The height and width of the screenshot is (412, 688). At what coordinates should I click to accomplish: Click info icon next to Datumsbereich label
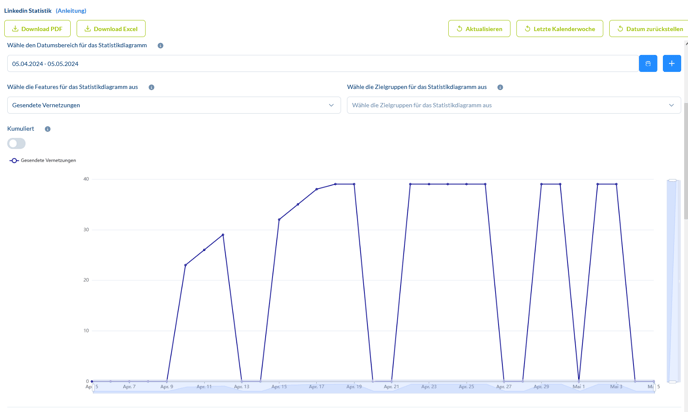point(160,46)
